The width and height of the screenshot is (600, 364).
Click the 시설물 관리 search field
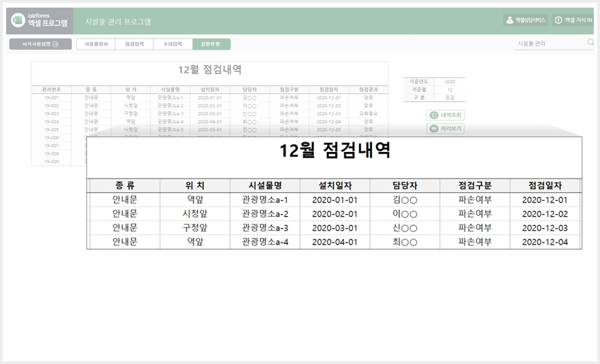[549, 44]
